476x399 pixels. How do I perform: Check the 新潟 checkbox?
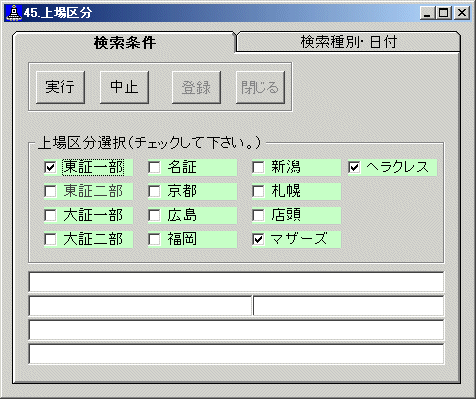tap(258, 167)
